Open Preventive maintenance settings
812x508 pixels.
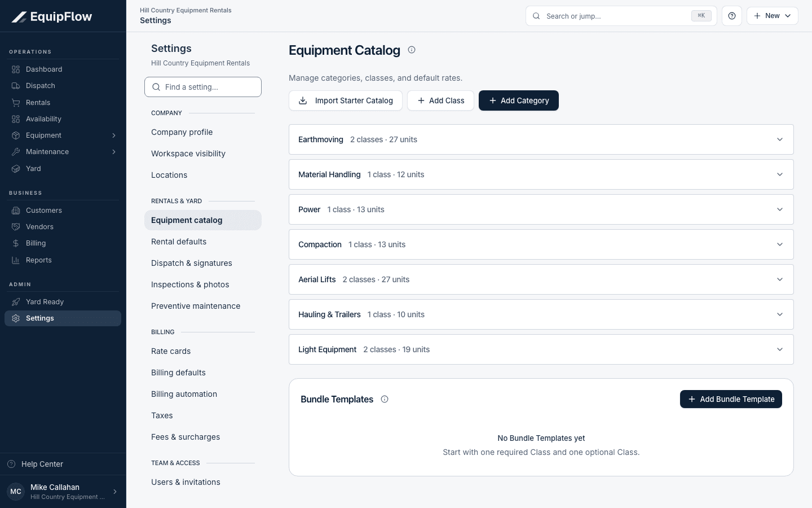coord(203,306)
